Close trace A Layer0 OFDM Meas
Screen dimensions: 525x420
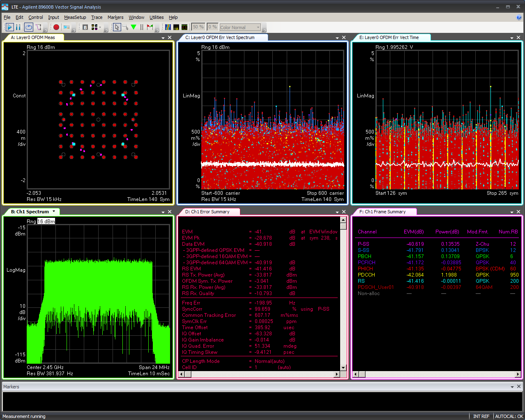coord(170,37)
